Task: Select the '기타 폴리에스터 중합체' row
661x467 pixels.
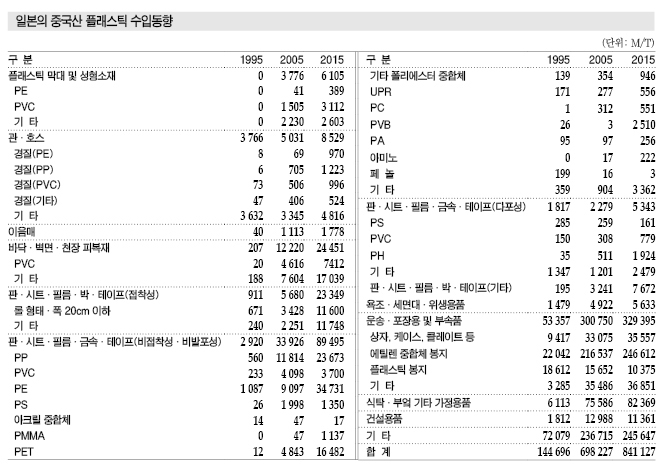Action: tap(420, 76)
